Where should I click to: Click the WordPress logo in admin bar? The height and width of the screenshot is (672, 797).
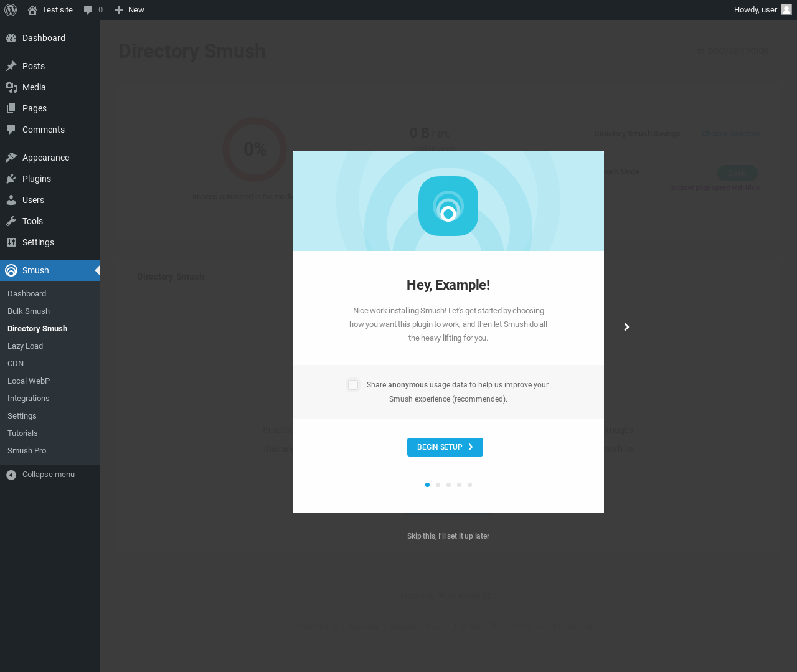pos(11,10)
